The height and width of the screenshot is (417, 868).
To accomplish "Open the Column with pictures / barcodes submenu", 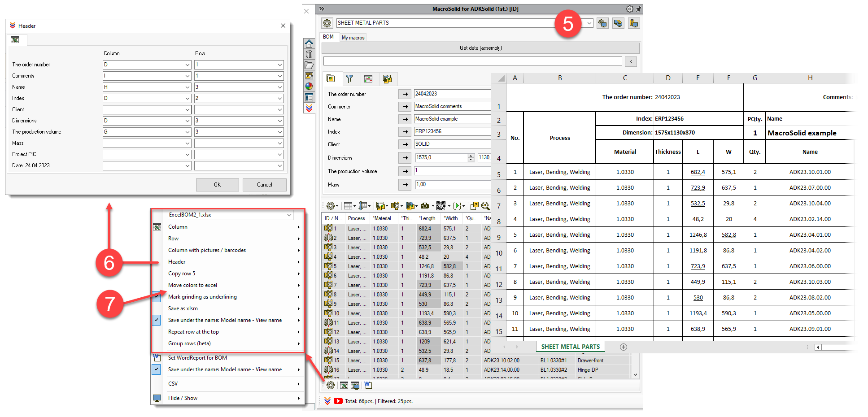I will coord(227,250).
